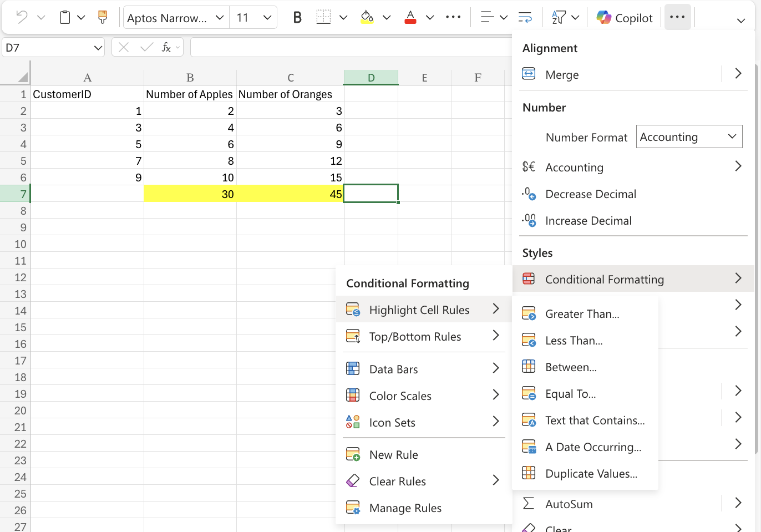Open the Copilot assistant

tap(624, 17)
